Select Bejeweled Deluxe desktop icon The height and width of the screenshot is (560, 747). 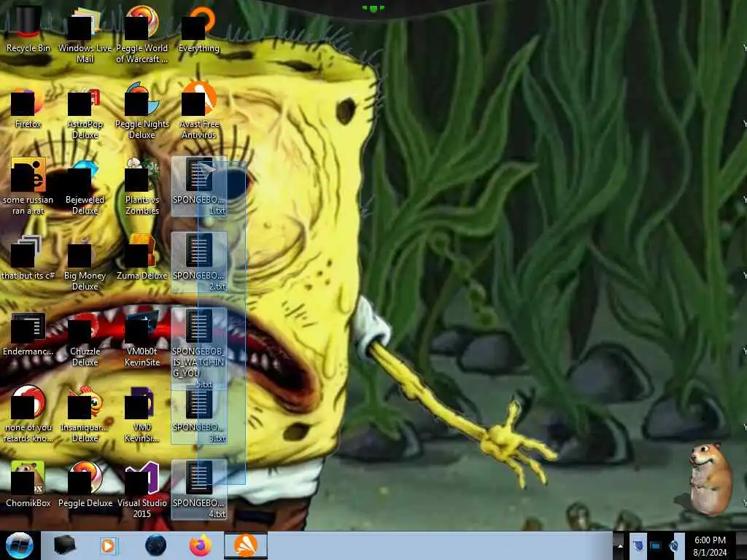[x=85, y=187]
